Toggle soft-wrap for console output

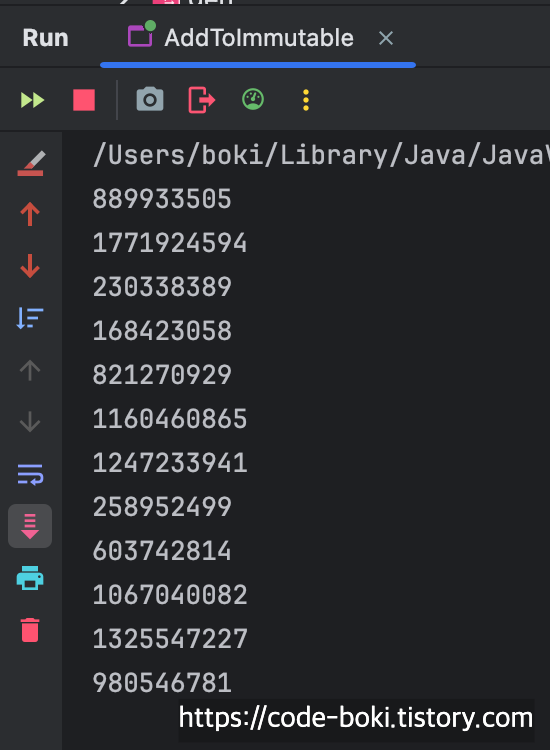click(30, 474)
